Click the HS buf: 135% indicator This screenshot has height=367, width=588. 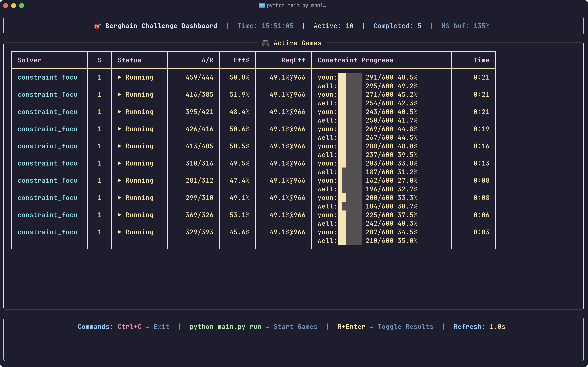pyautogui.click(x=465, y=26)
